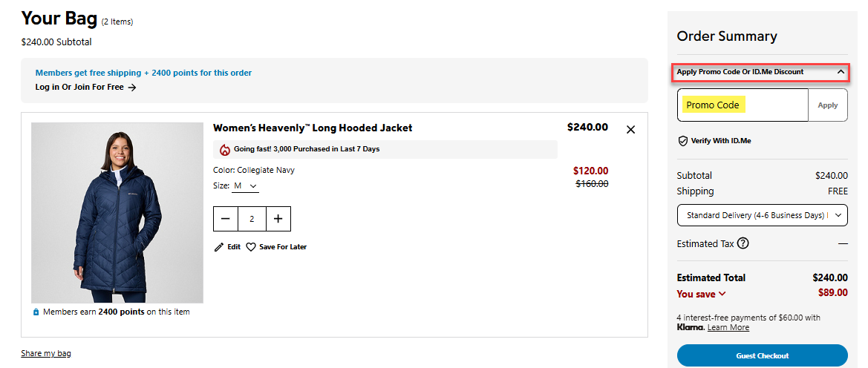Click the fire icon in the Going fast banner
Image resolution: width=868 pixels, height=368 pixels.
(225, 149)
